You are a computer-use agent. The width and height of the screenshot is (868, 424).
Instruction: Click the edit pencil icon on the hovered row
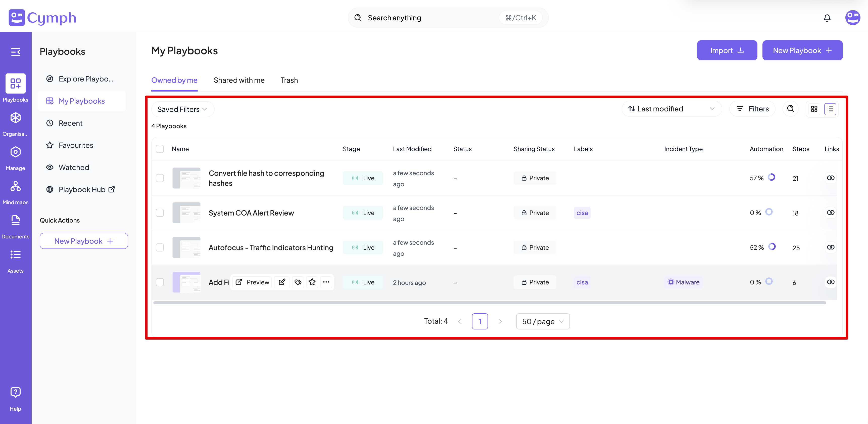[282, 282]
